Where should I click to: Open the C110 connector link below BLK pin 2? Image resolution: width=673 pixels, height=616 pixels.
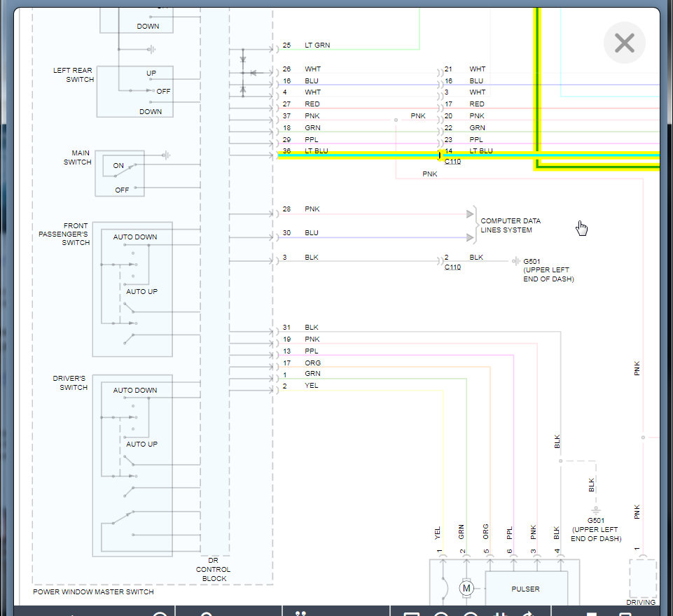(452, 267)
